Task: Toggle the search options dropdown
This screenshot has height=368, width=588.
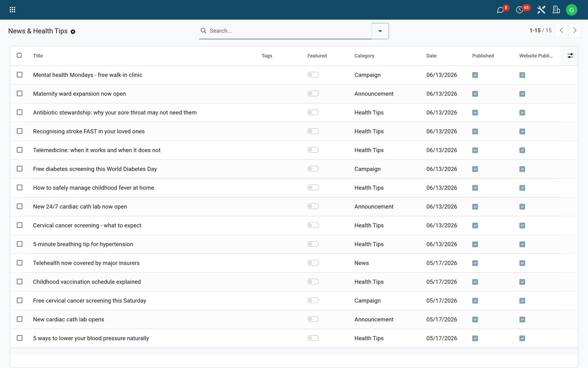Action: (x=380, y=31)
